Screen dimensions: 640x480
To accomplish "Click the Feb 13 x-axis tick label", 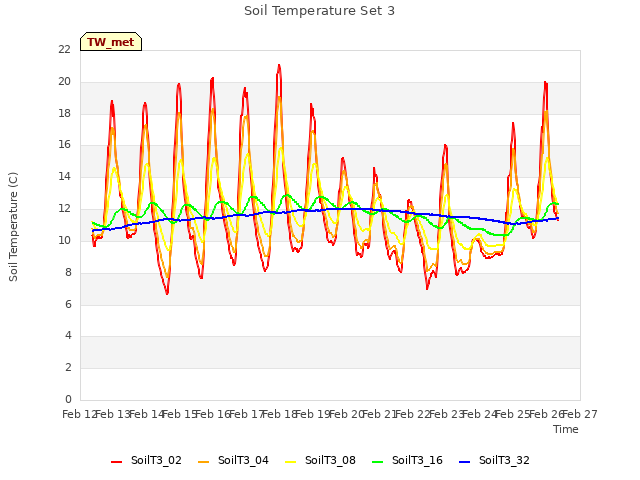I will pyautogui.click(x=113, y=414).
